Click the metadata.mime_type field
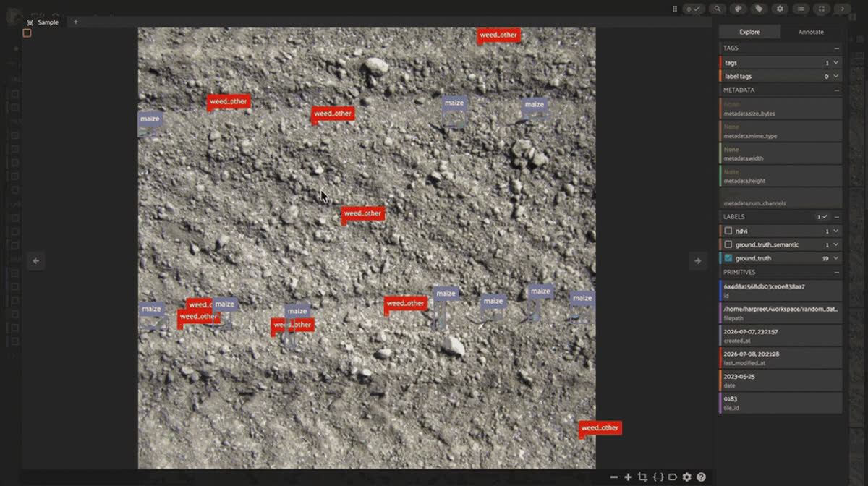This screenshot has width=868, height=486. [x=780, y=132]
